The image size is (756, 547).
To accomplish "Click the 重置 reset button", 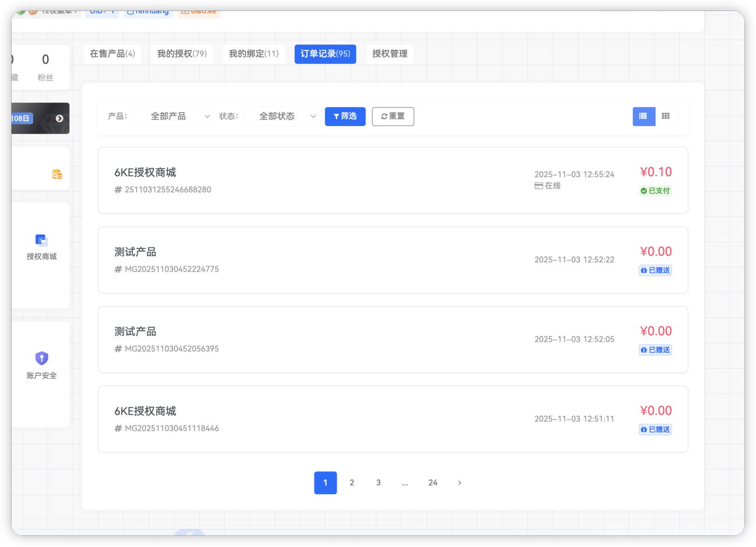I will tap(393, 116).
